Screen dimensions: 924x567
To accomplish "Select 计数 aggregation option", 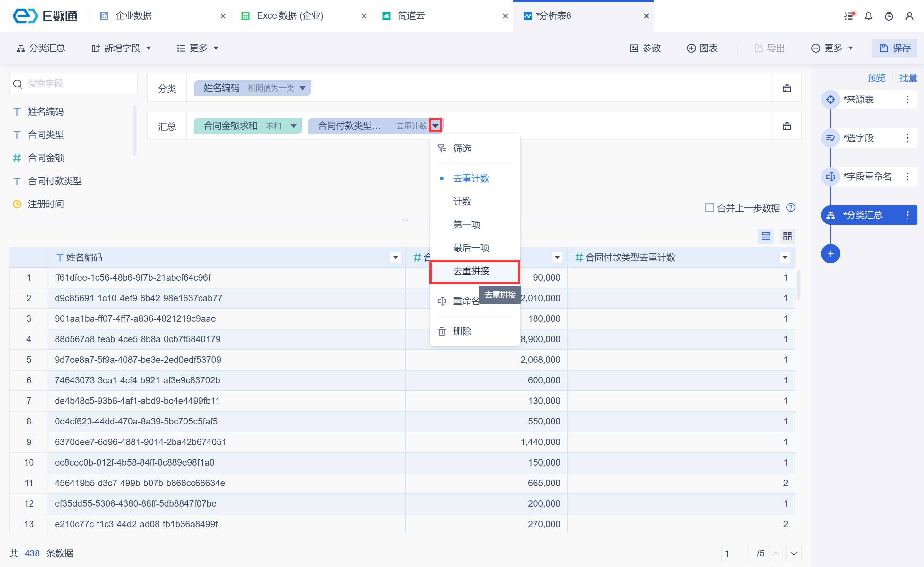I will [462, 202].
